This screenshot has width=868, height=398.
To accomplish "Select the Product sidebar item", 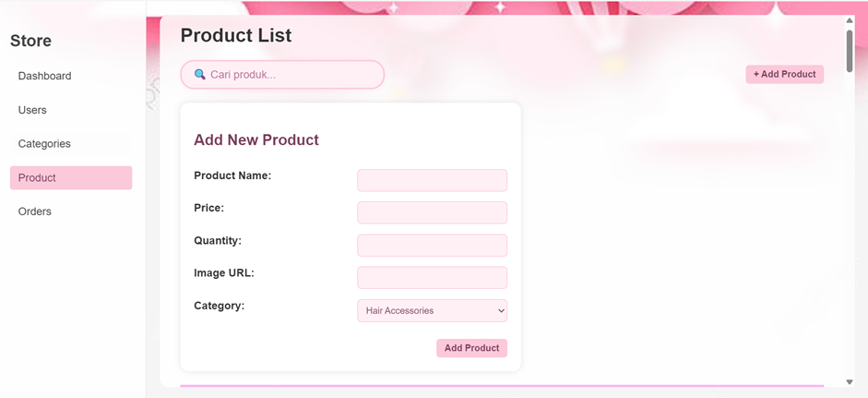I will click(70, 177).
